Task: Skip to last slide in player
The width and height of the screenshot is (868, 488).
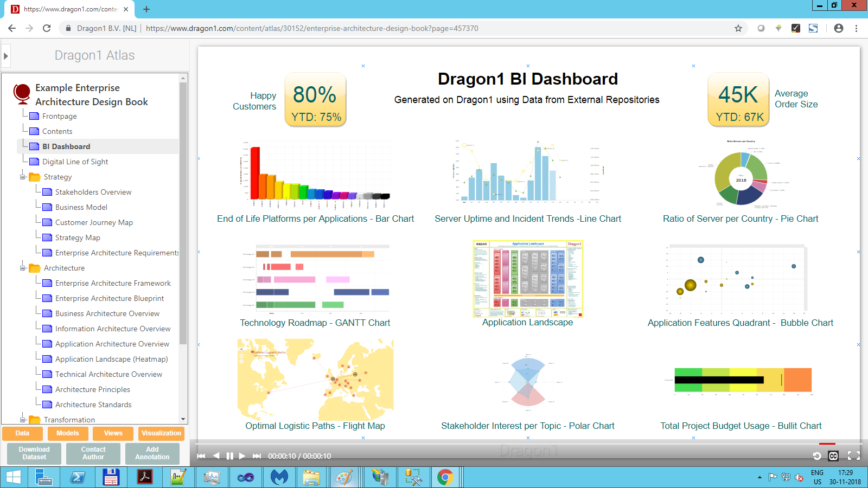Action: (x=257, y=456)
